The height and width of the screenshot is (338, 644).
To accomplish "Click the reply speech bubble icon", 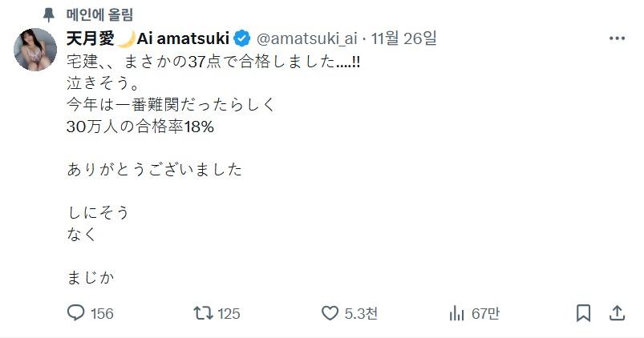I will point(76,312).
